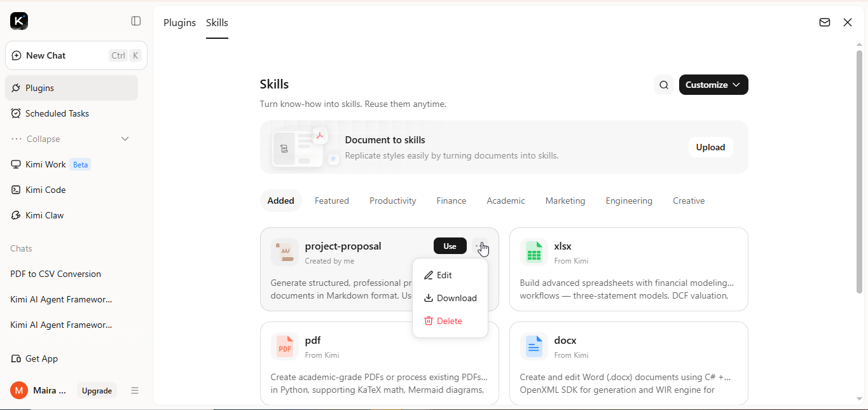Click the Upload button
This screenshot has height=410, width=868.
[710, 147]
